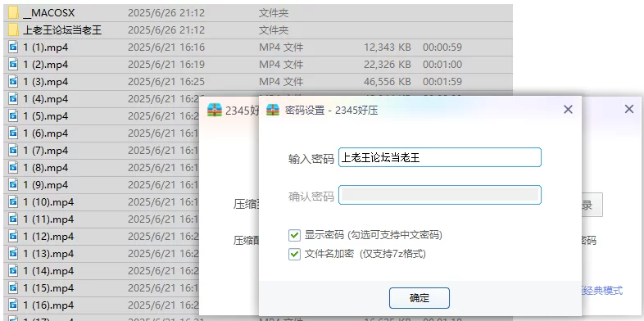644x321 pixels.
Task: Select file name 1 (10).mp4
Action: click(48, 202)
